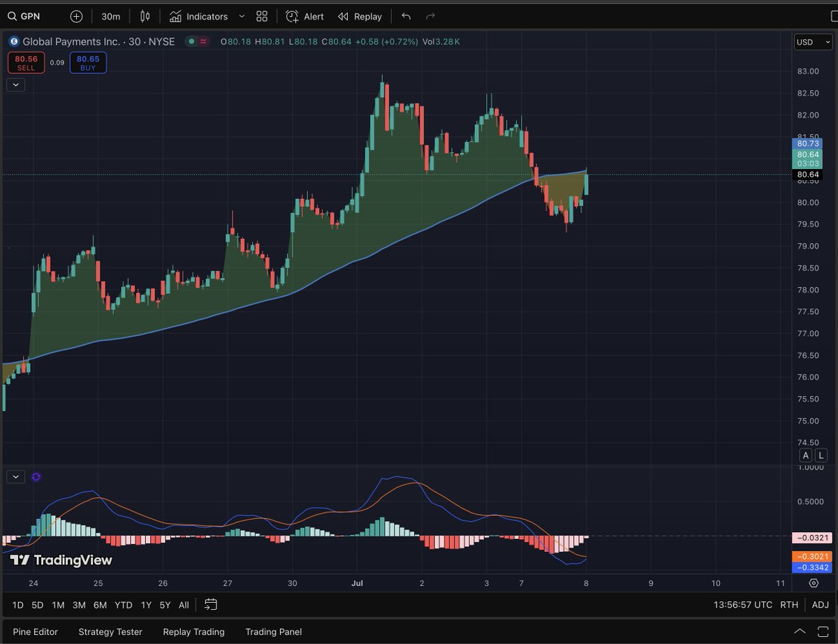Start bar Replay mode
This screenshot has width=838, height=644.
pos(360,16)
